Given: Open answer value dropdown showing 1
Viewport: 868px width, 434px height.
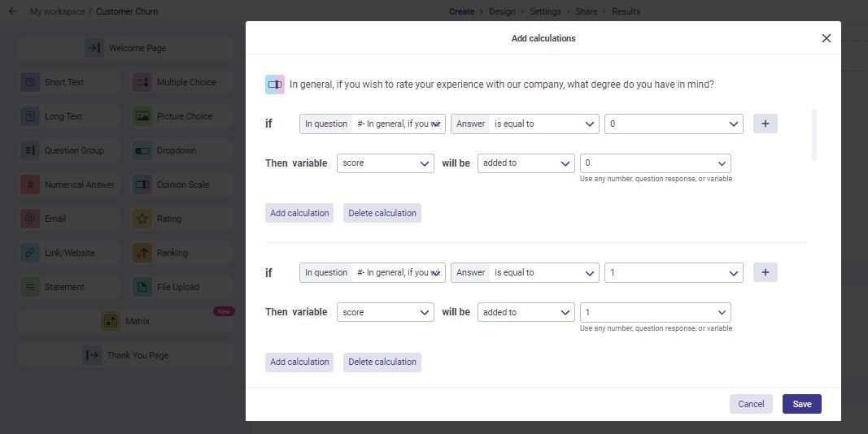Looking at the screenshot, I should [674, 272].
